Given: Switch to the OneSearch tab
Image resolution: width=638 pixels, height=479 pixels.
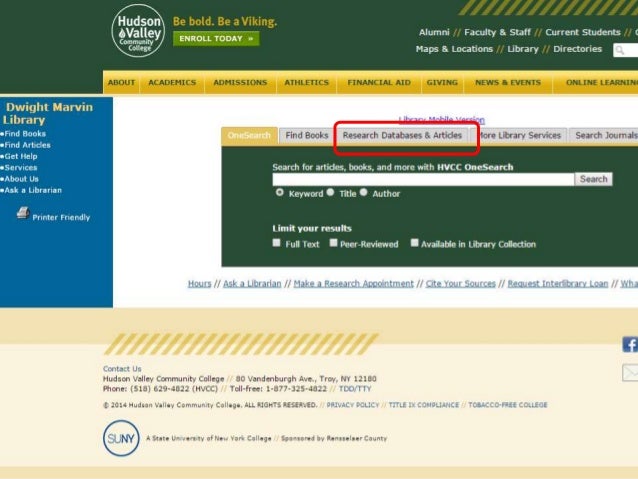Looking at the screenshot, I should (249, 136).
